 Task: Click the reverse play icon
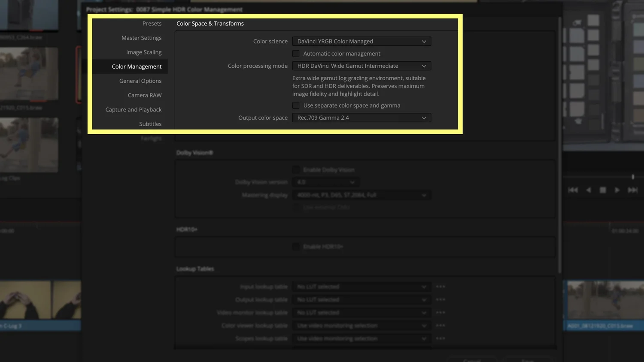click(589, 190)
